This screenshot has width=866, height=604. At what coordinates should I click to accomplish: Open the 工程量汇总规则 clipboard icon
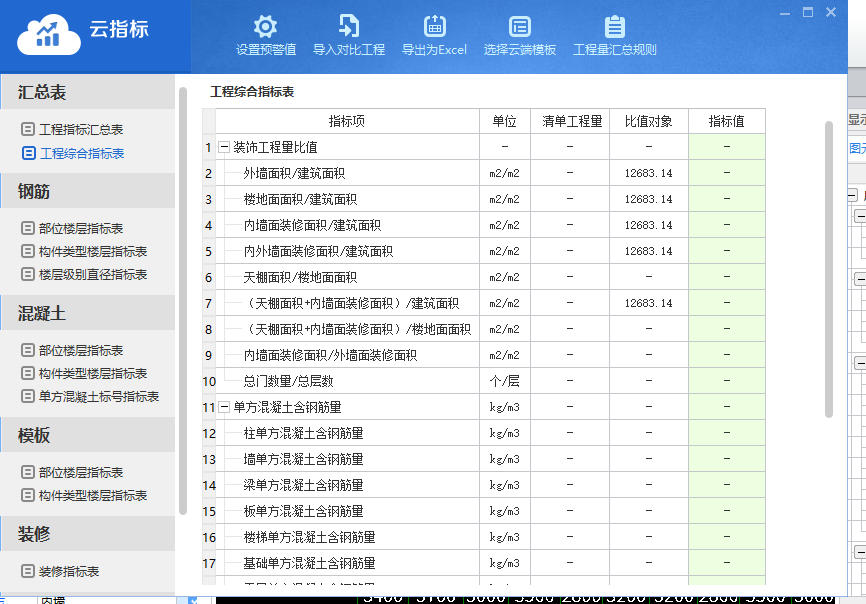click(x=615, y=27)
